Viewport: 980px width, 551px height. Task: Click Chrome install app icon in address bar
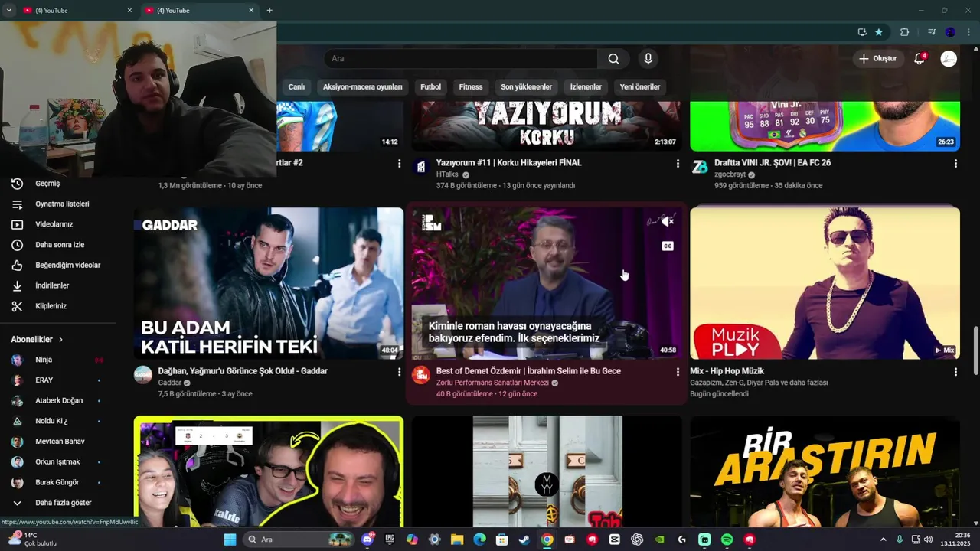coord(862,32)
